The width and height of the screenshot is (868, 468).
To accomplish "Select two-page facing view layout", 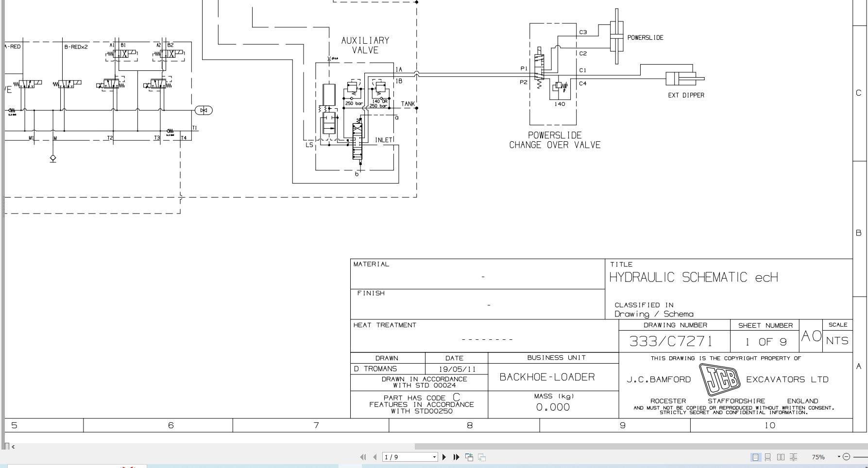I will click(x=781, y=457).
